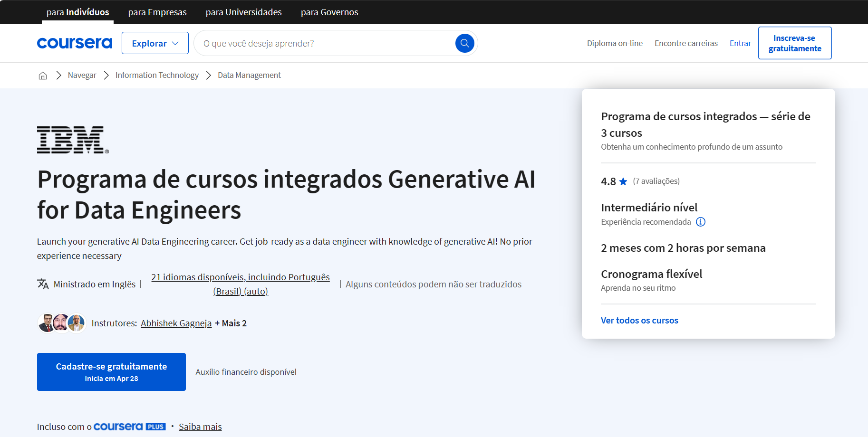Click the IBM logo

pos(72,140)
